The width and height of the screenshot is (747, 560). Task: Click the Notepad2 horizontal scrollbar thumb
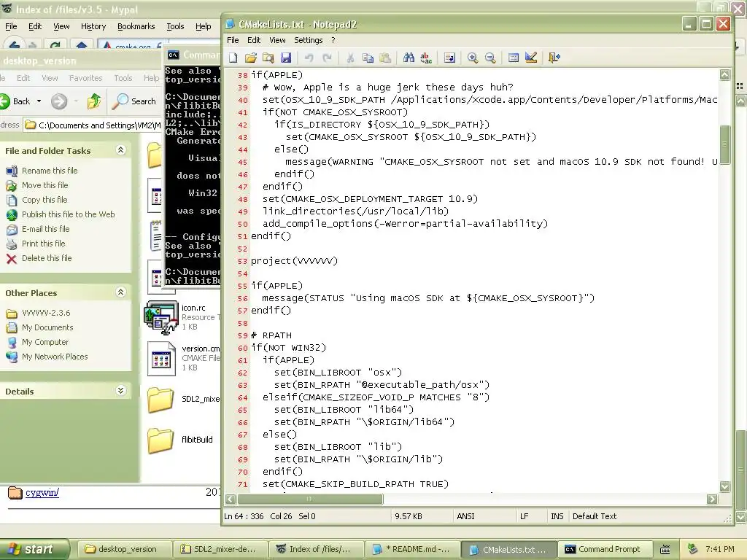coord(309,499)
